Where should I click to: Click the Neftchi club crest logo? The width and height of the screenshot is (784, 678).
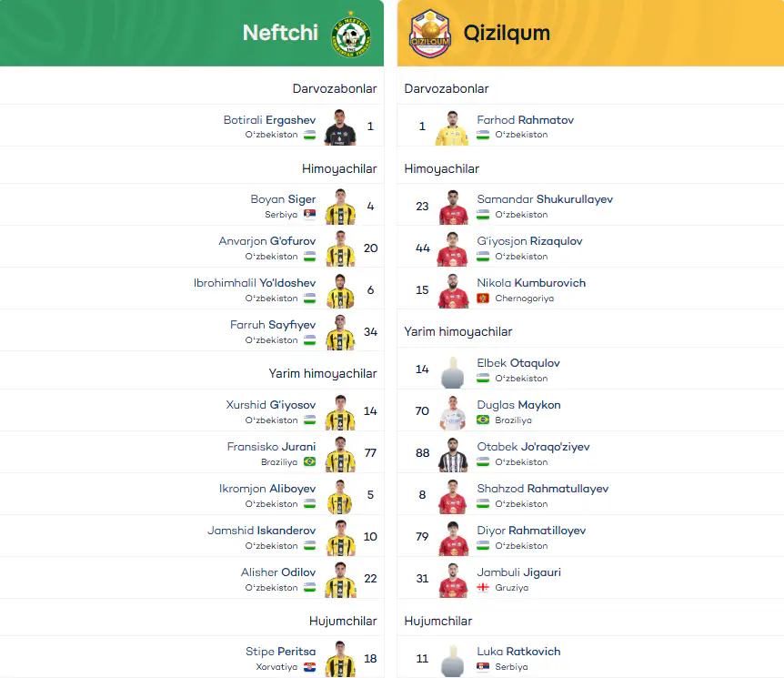[351, 34]
